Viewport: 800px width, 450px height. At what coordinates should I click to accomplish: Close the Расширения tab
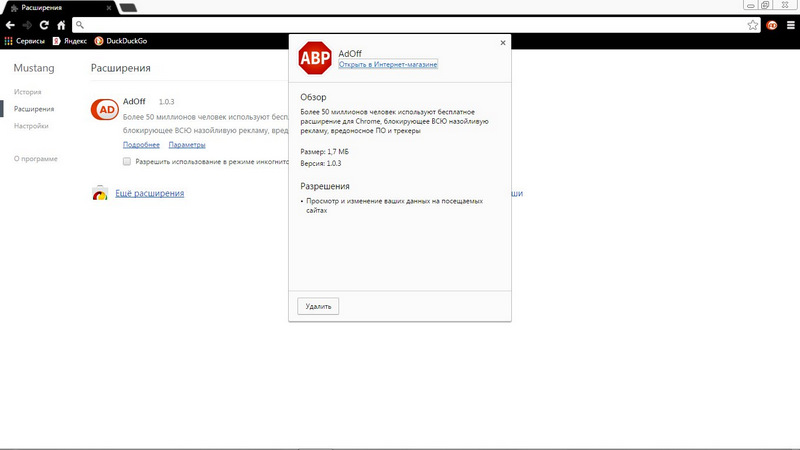click(109, 8)
